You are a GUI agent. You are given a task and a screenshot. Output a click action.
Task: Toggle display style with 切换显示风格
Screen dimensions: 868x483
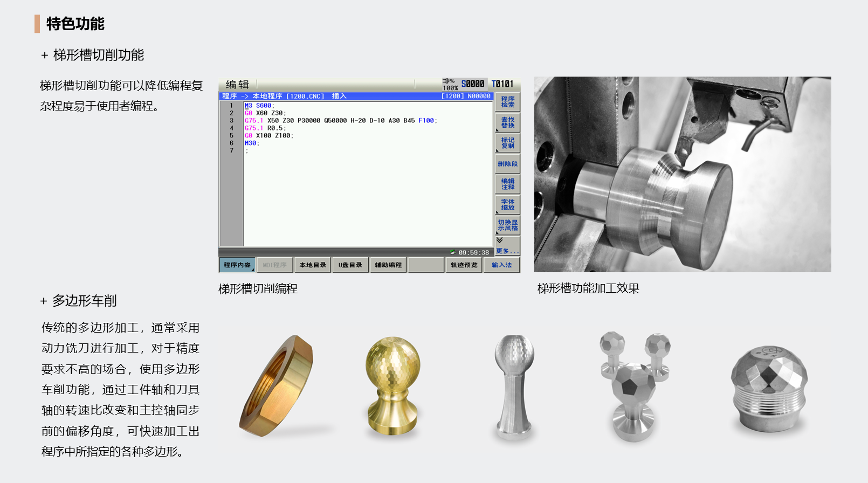pos(507,225)
